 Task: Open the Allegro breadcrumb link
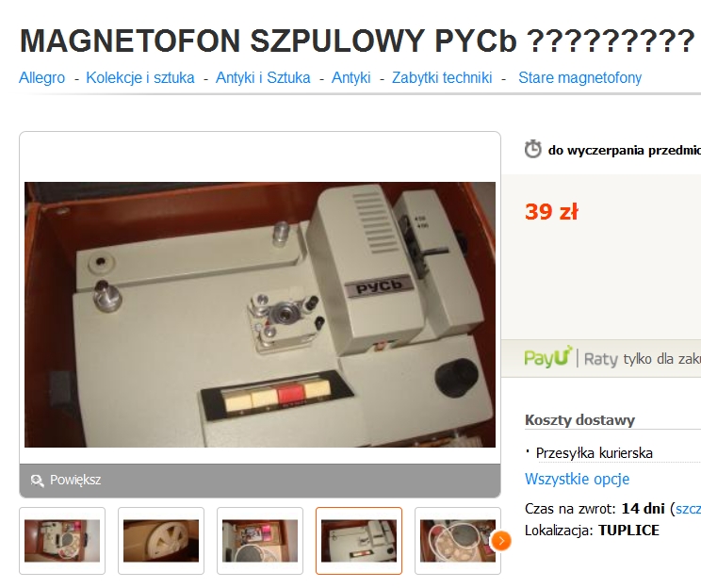(42, 78)
